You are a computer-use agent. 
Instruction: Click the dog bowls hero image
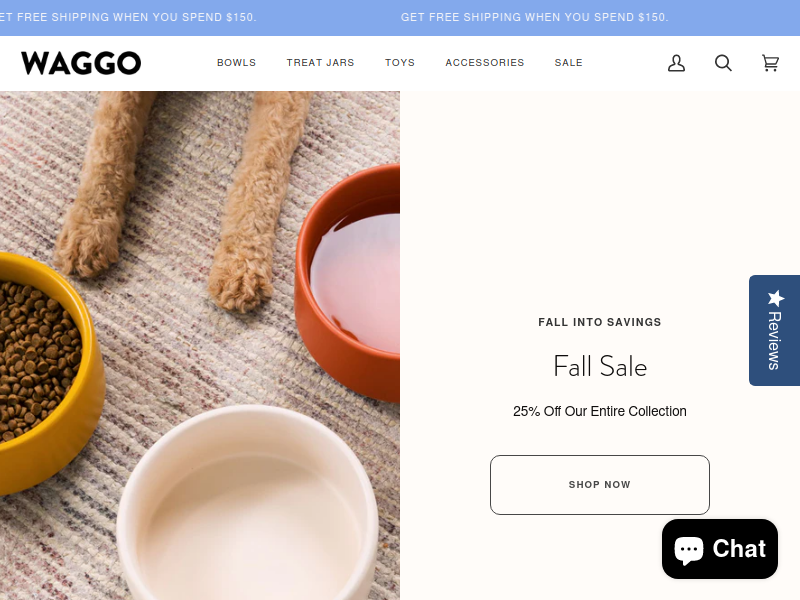pyautogui.click(x=200, y=345)
